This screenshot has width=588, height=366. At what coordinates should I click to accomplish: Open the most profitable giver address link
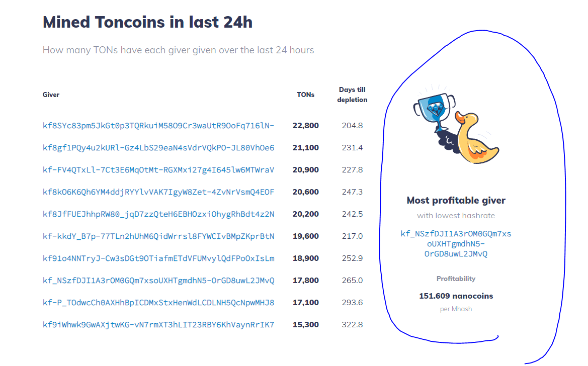456,244
